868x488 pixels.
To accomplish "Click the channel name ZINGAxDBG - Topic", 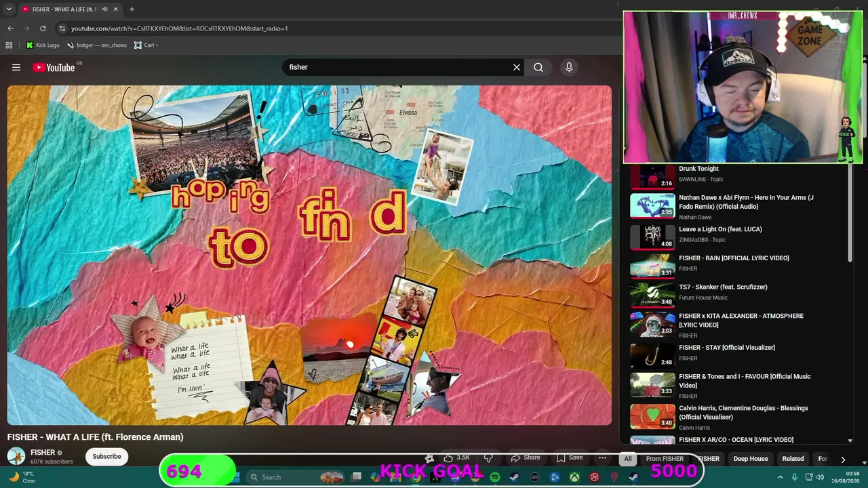I will 702,240.
